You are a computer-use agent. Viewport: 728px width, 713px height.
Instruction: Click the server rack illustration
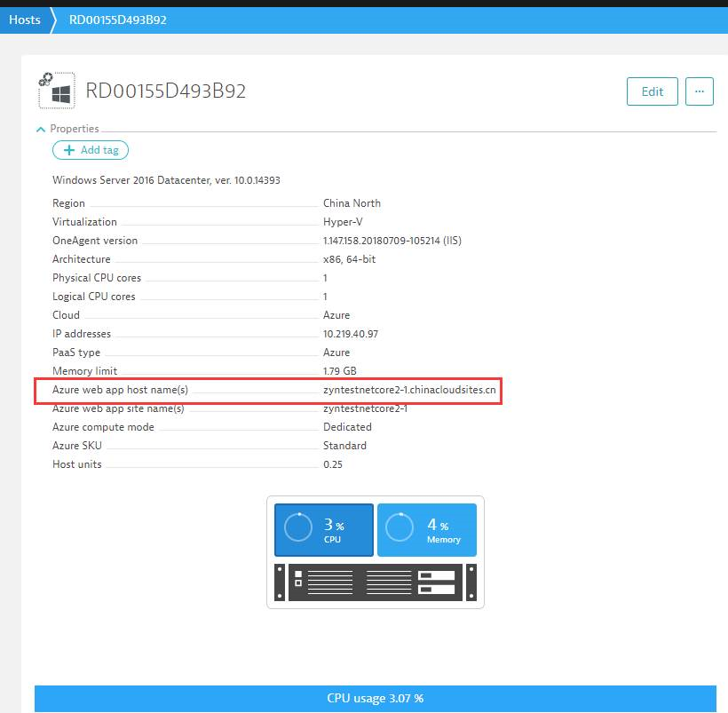[x=376, y=582]
